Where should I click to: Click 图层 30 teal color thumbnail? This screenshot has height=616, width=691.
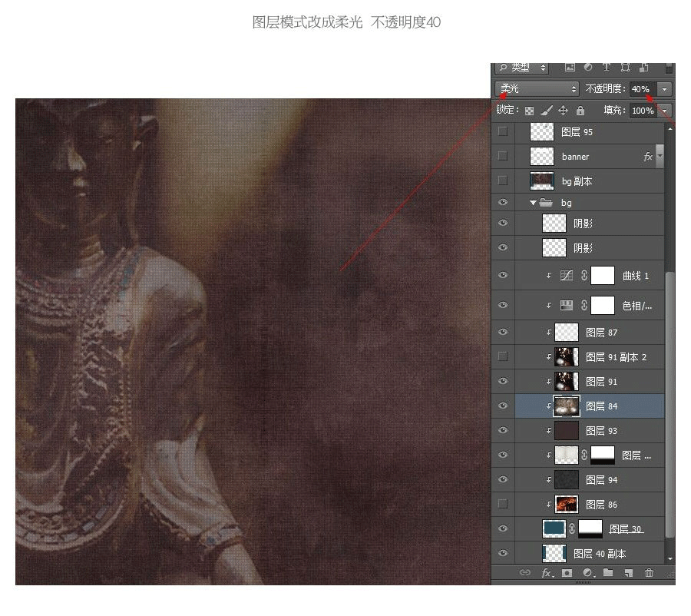coord(554,528)
